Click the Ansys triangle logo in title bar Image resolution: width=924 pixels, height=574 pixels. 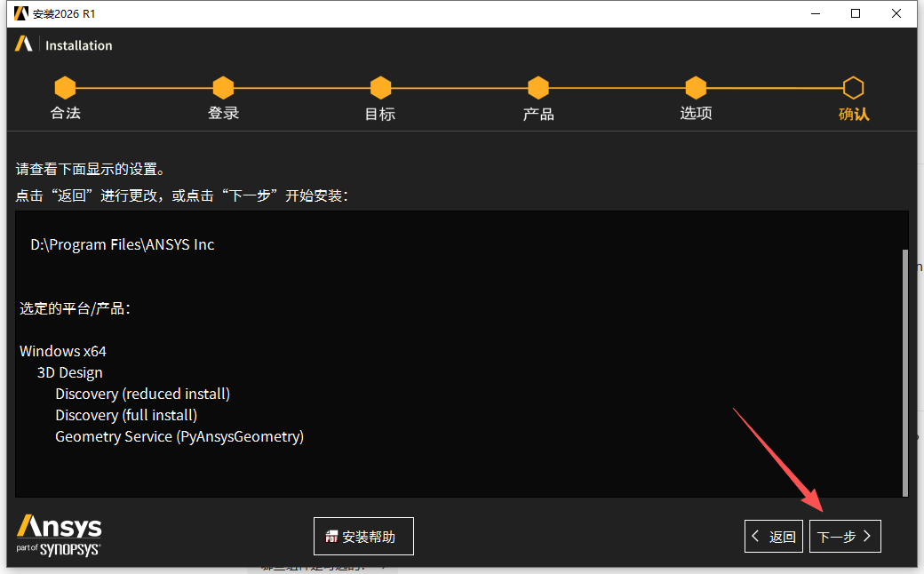[x=20, y=13]
